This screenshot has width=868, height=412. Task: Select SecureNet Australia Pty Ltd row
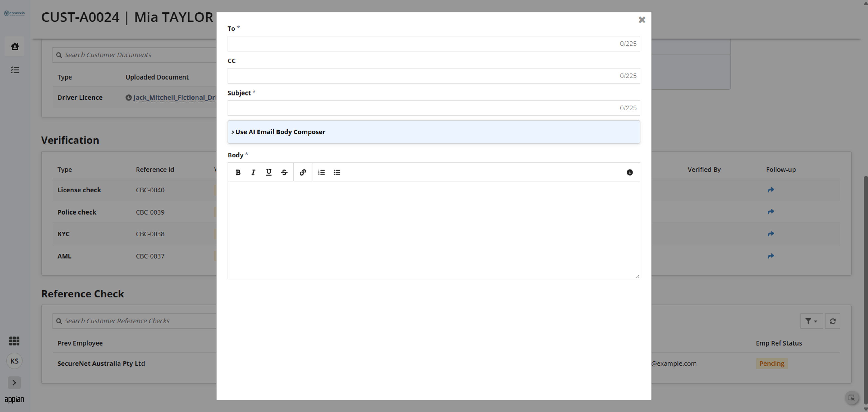[x=101, y=363]
